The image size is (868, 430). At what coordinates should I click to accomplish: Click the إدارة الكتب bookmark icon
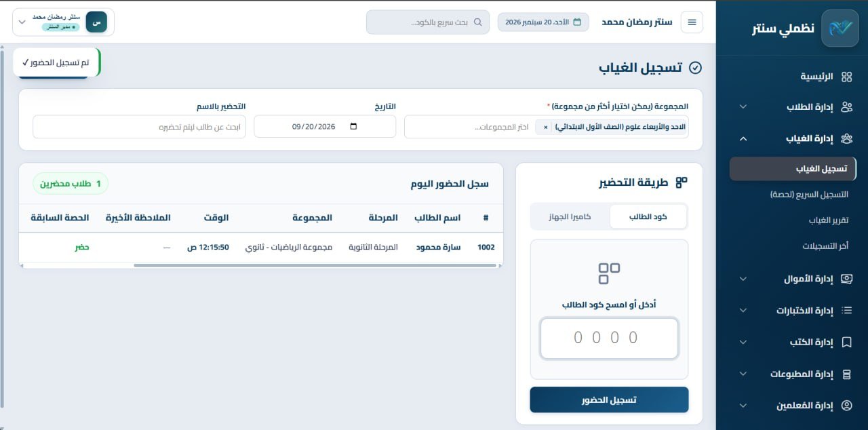point(846,342)
